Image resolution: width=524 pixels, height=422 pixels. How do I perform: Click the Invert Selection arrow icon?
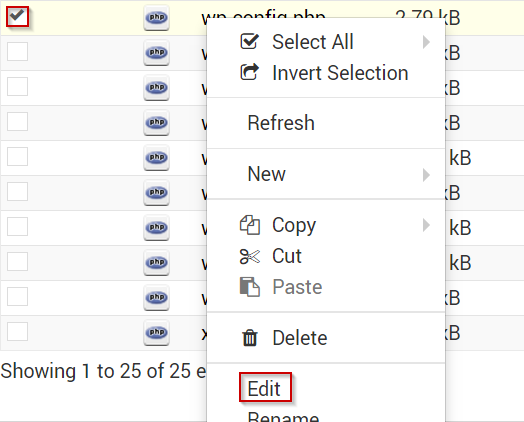[249, 72]
